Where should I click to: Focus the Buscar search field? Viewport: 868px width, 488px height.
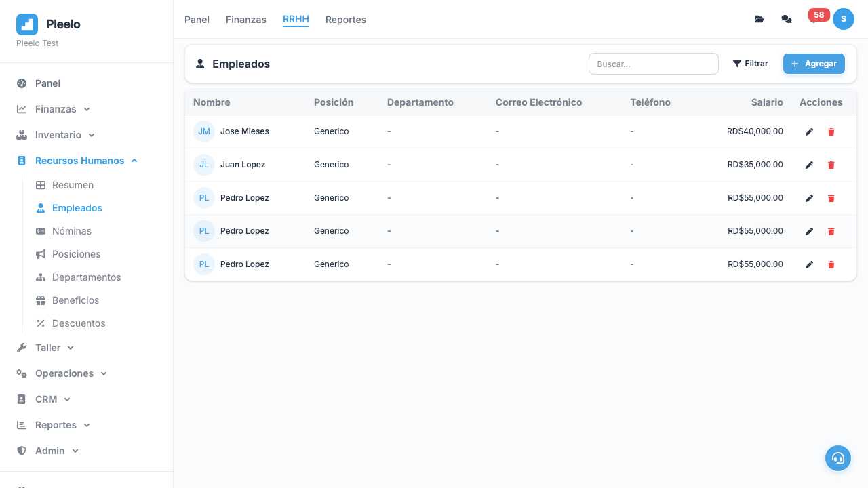click(653, 64)
